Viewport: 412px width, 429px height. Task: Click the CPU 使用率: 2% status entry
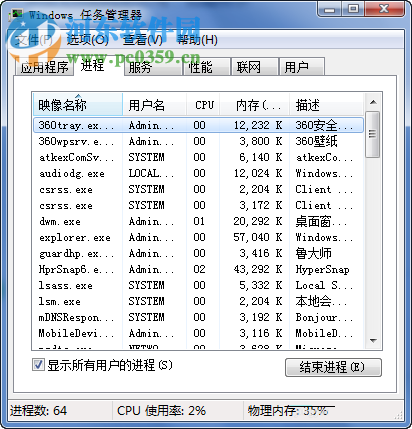click(161, 411)
